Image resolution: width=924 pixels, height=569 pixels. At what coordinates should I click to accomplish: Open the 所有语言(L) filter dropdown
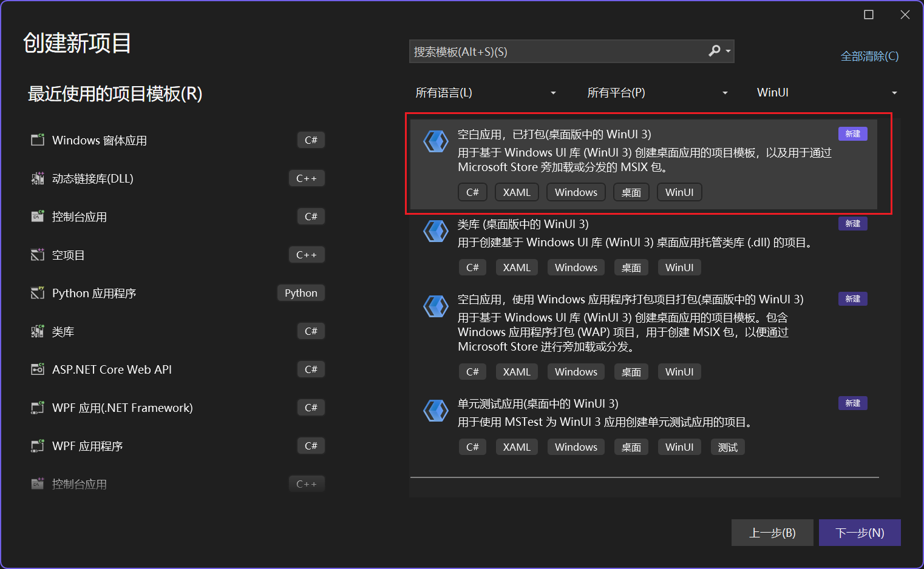click(x=486, y=93)
